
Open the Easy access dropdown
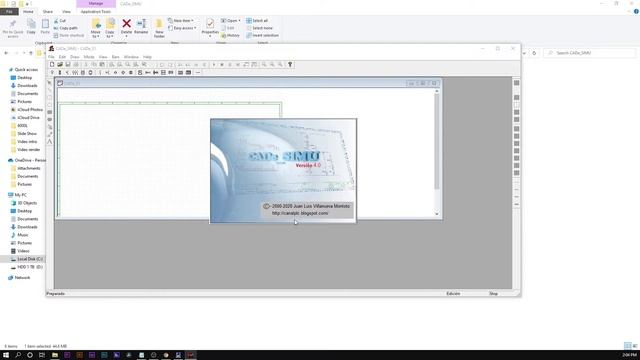click(182, 28)
